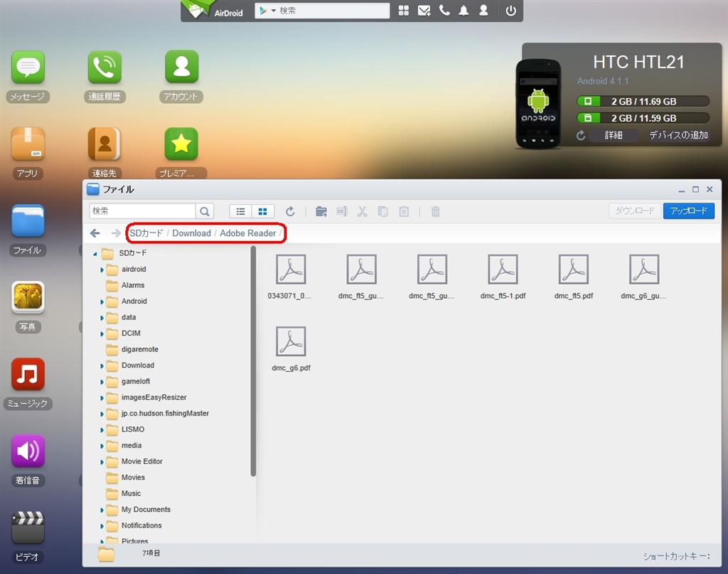The image size is (728, 574).
Task: Click the Adobe Reader breadcrumb segment
Action: 248,233
